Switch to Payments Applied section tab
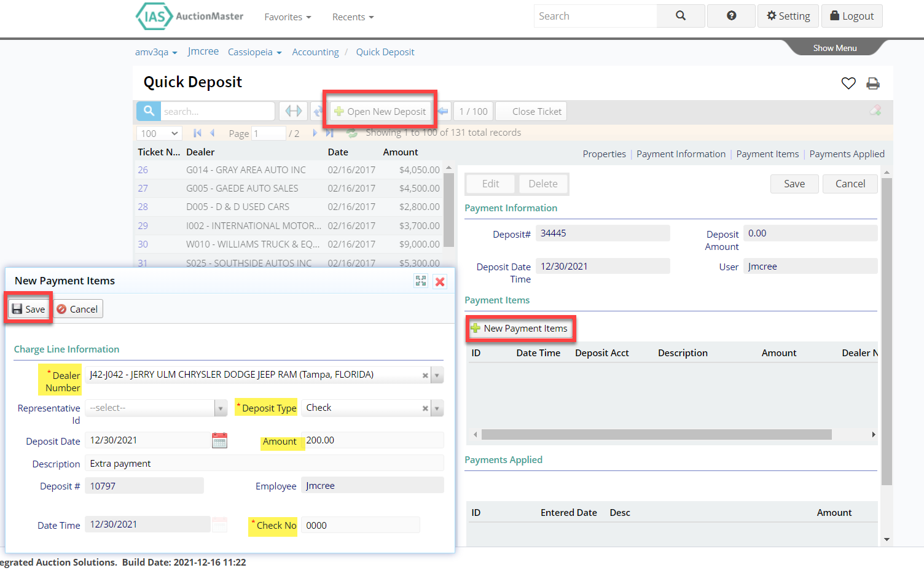Screen dimensions: 924x573 [847, 154]
